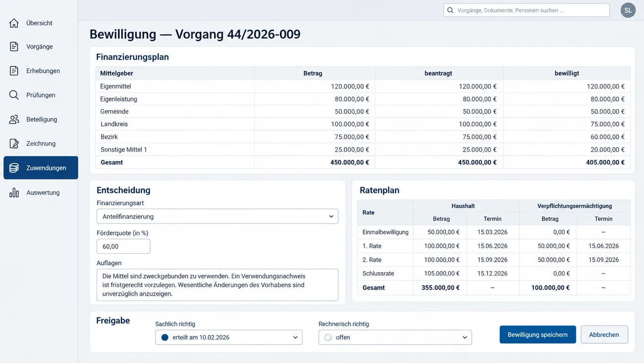This screenshot has width=644, height=363.
Task: Click the Abbrechen button
Action: pos(604,335)
